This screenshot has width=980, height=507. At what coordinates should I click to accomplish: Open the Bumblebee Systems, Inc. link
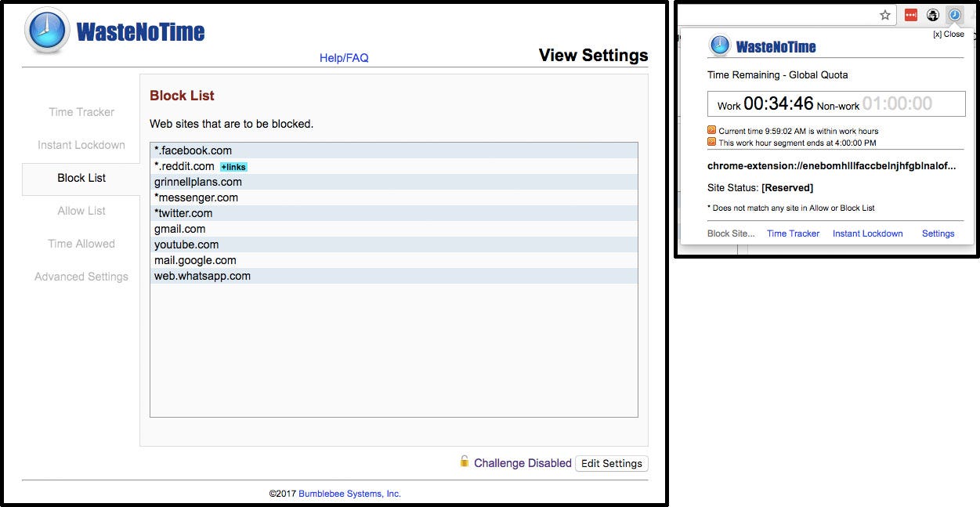(x=349, y=494)
